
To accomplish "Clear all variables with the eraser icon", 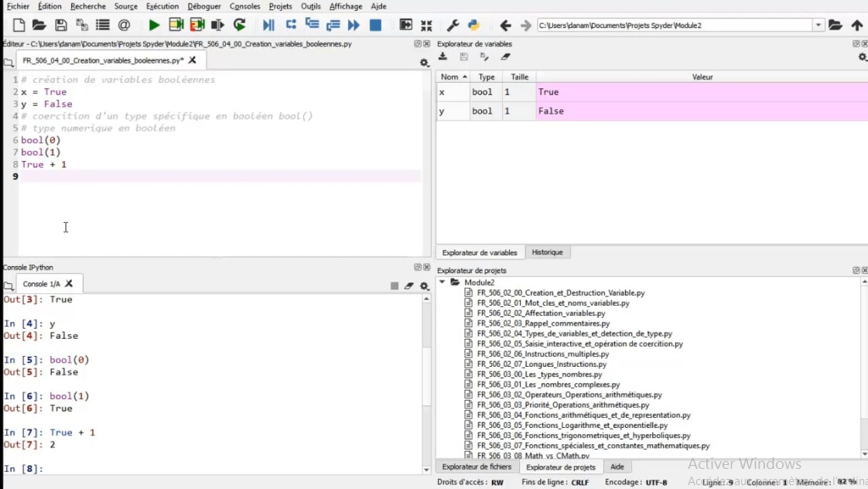I will click(x=506, y=56).
